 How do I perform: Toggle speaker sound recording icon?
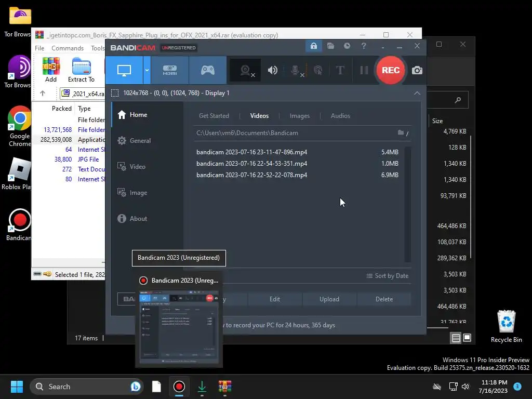point(272,70)
